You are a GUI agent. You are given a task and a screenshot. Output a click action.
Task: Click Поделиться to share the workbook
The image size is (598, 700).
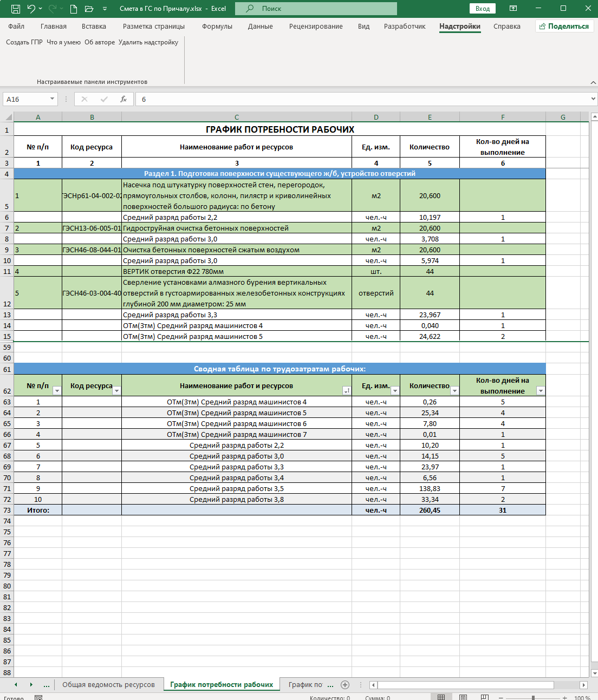tap(564, 26)
